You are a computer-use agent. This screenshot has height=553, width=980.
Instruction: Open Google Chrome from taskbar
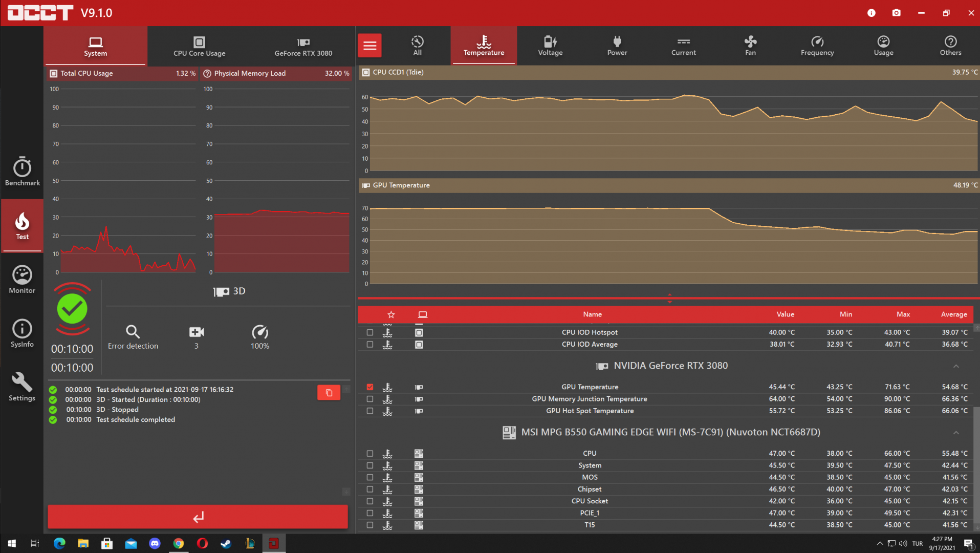[179, 543]
